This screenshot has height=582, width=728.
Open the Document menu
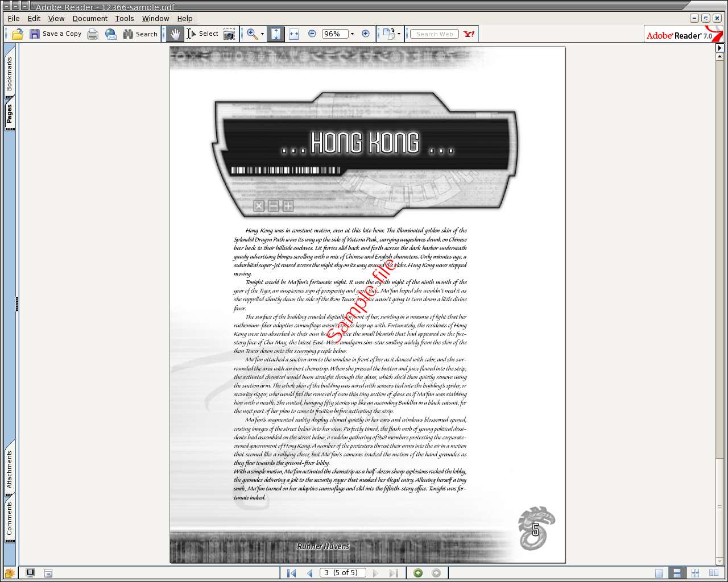tap(90, 18)
